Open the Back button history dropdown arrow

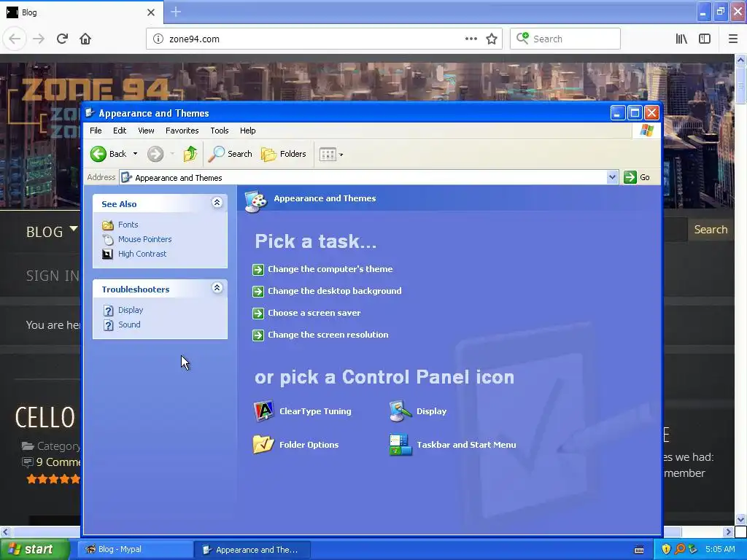click(x=135, y=154)
